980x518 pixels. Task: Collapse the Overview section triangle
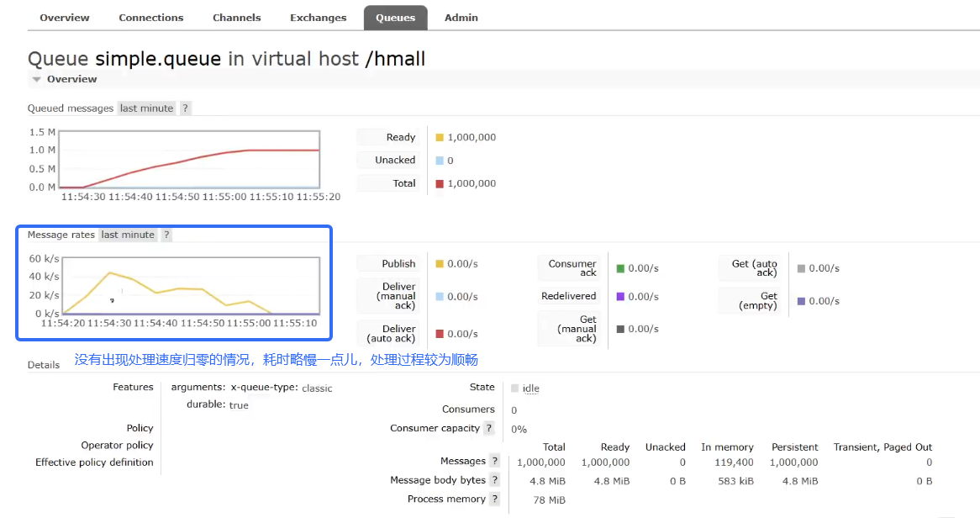(36, 79)
